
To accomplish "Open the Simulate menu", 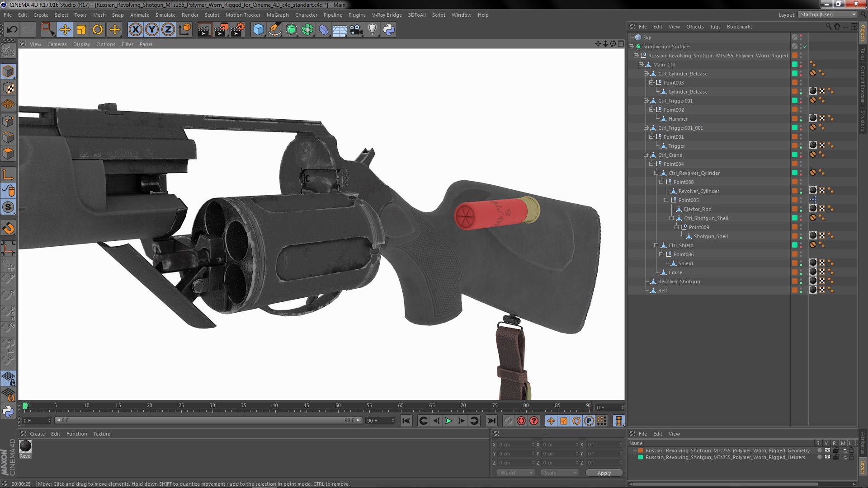I will coord(165,15).
